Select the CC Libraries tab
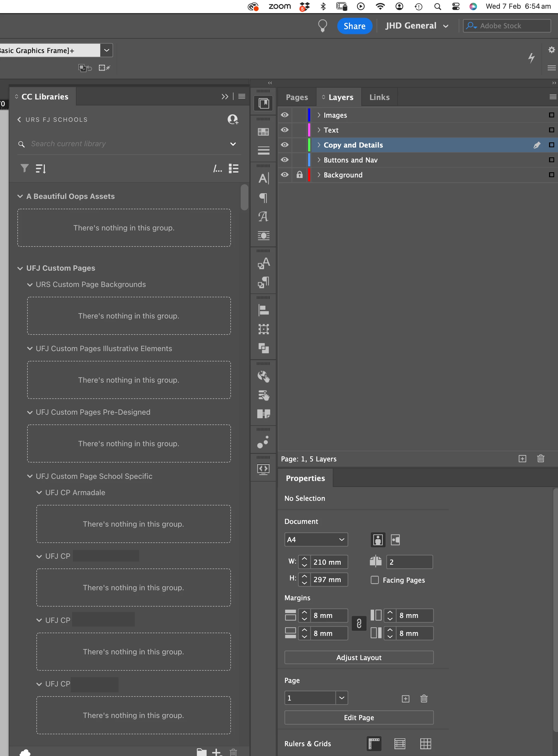This screenshot has width=558, height=756. click(x=43, y=97)
